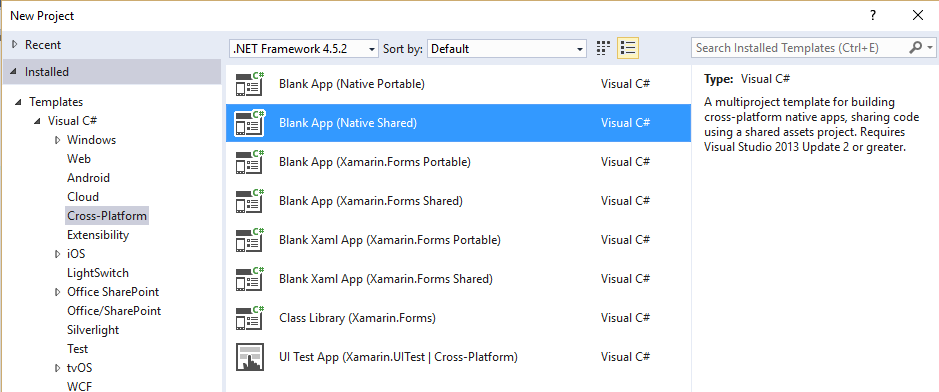Select the Silverlight template category
Screen dimensions: 939x392
click(93, 330)
